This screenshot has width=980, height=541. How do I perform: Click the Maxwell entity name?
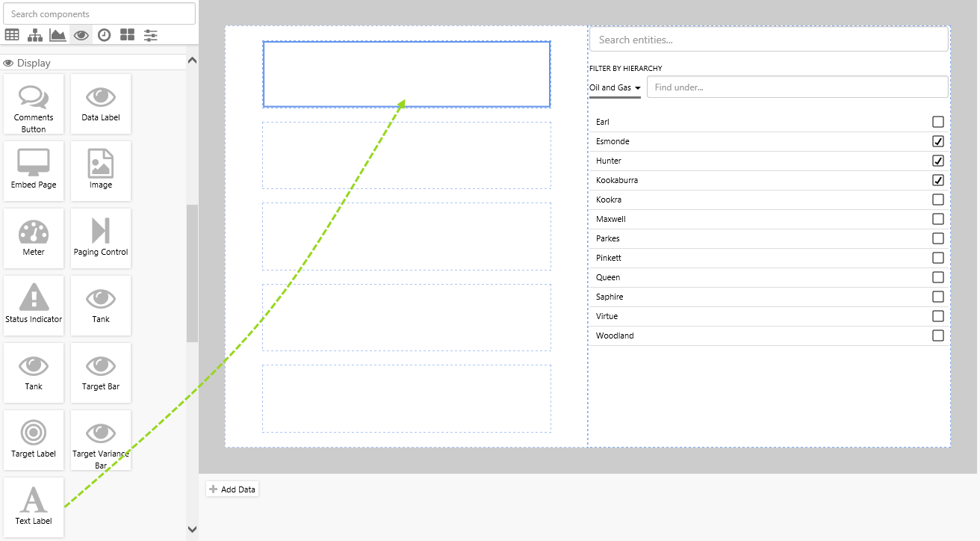click(611, 219)
